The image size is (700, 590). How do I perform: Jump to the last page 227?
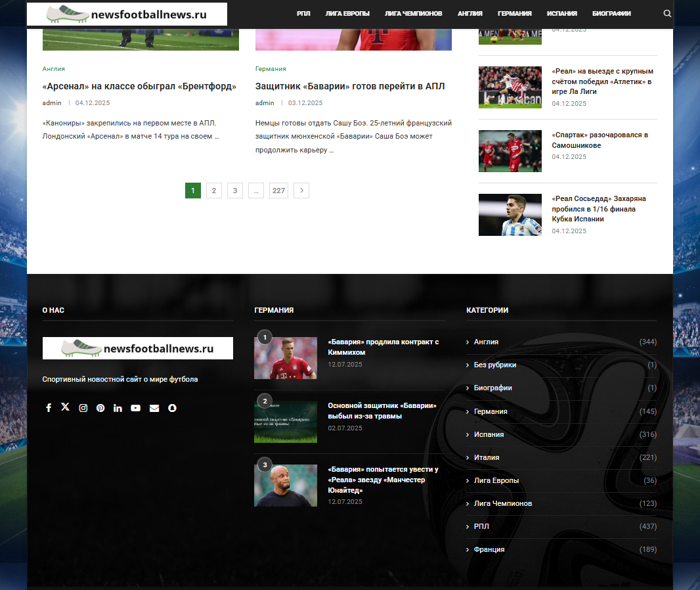tap(278, 191)
